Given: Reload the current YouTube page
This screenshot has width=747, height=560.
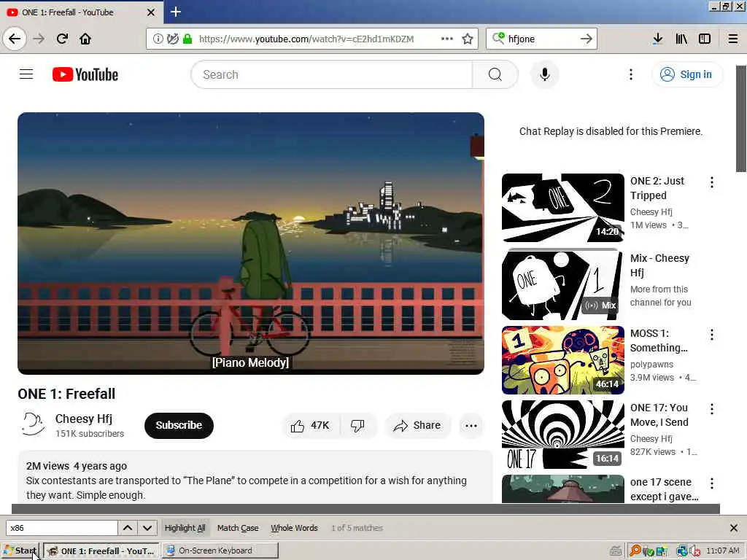Looking at the screenshot, I should pos(62,39).
